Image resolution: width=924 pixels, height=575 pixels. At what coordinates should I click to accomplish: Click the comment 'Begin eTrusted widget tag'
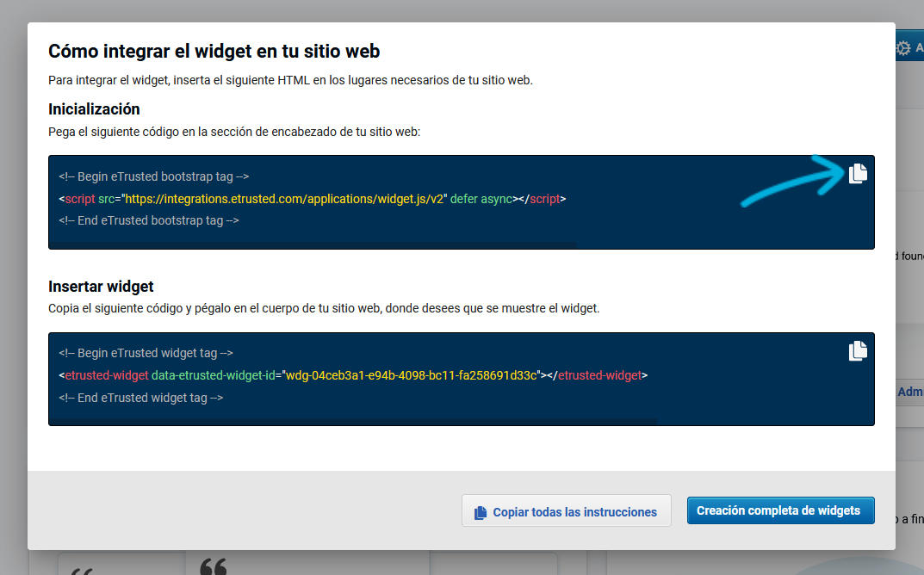point(146,353)
